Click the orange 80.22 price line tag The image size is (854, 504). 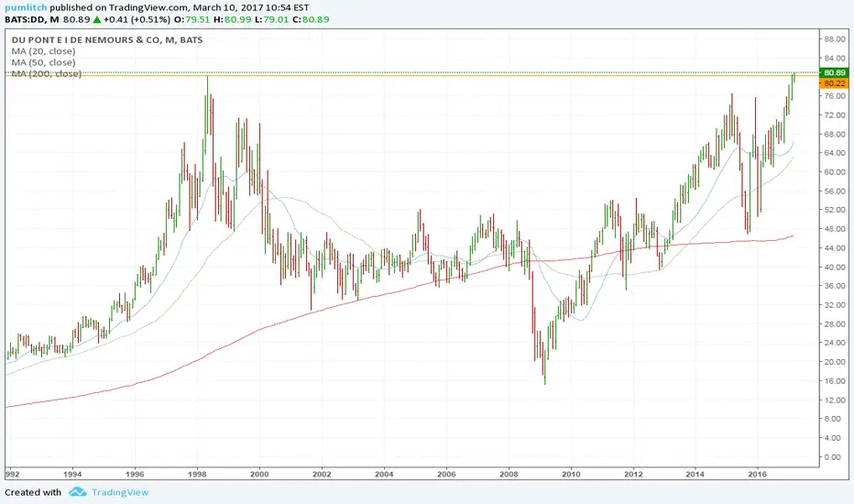pos(834,83)
